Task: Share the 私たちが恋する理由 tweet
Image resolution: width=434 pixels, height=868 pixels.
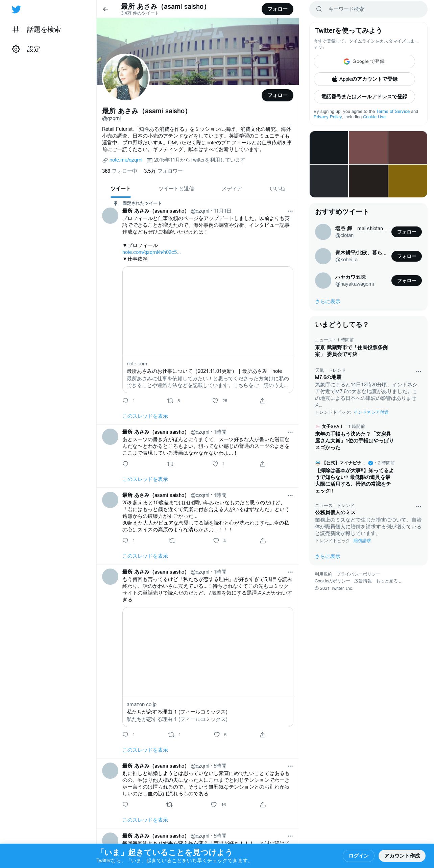Action: click(263, 734)
